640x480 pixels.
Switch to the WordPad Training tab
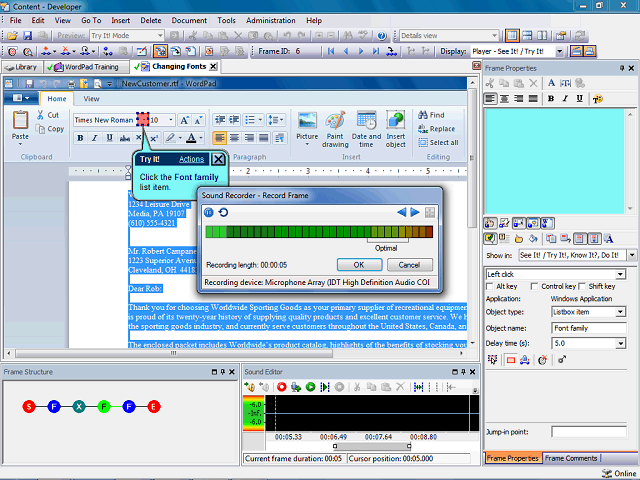86,67
